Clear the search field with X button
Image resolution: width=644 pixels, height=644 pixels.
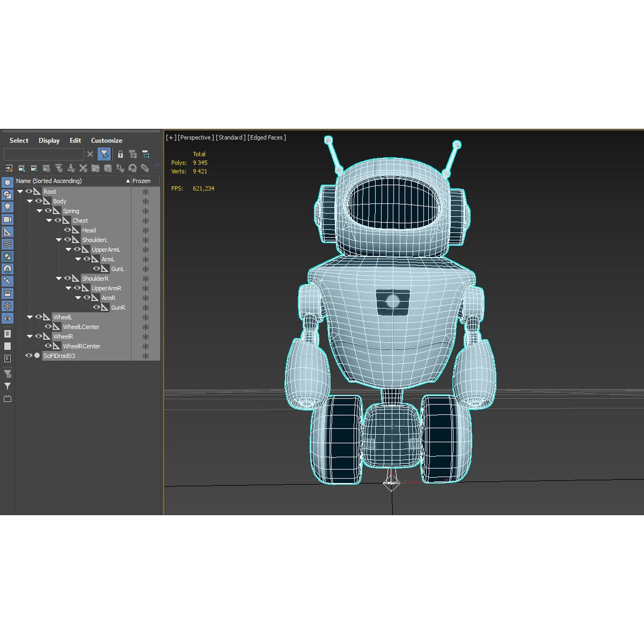(91, 154)
